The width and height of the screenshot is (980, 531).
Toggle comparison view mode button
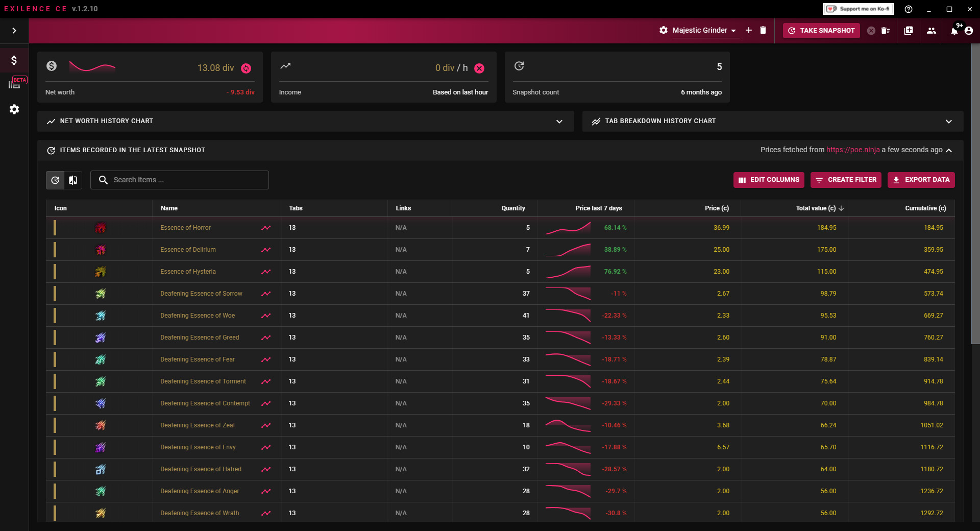point(73,180)
